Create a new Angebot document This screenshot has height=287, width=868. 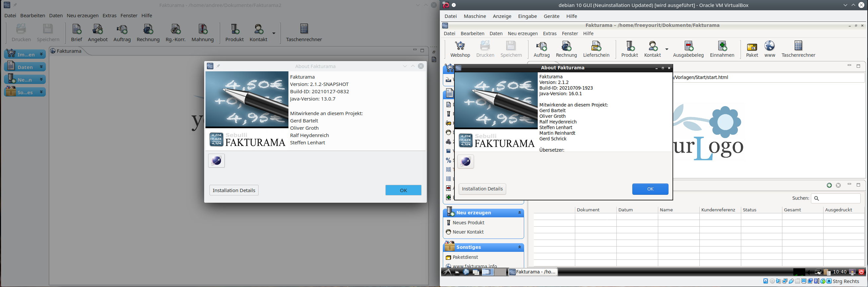click(x=98, y=33)
